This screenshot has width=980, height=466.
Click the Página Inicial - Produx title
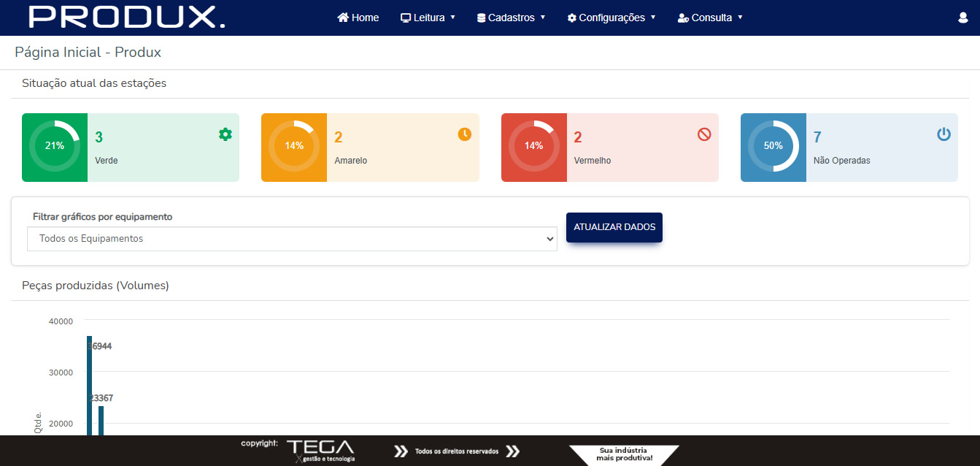[x=88, y=53]
